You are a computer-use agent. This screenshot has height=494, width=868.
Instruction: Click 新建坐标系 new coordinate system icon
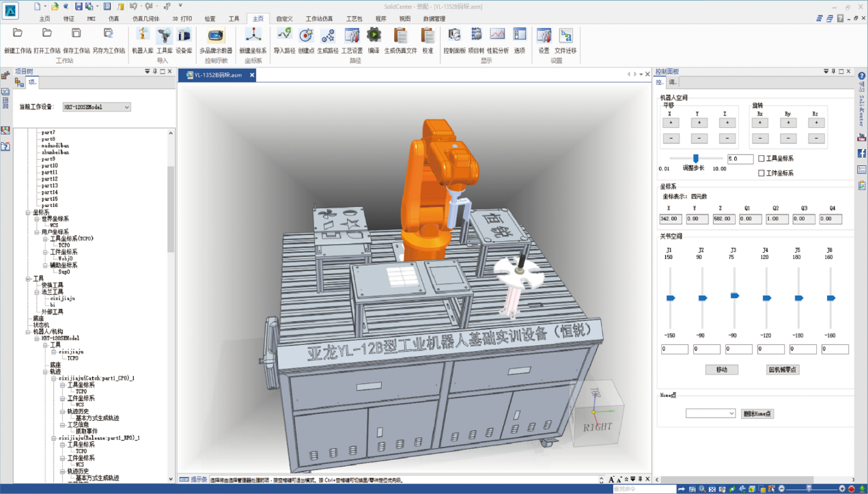[253, 40]
